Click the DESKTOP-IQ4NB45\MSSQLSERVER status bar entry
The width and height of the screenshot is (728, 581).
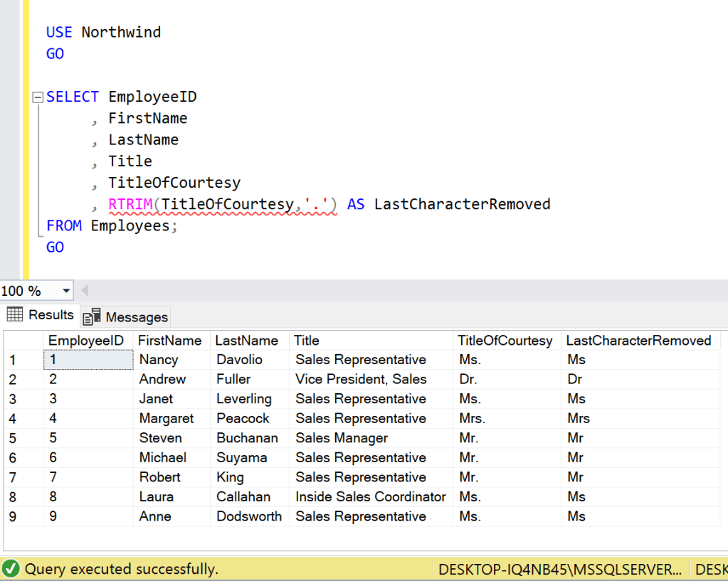(x=561, y=570)
